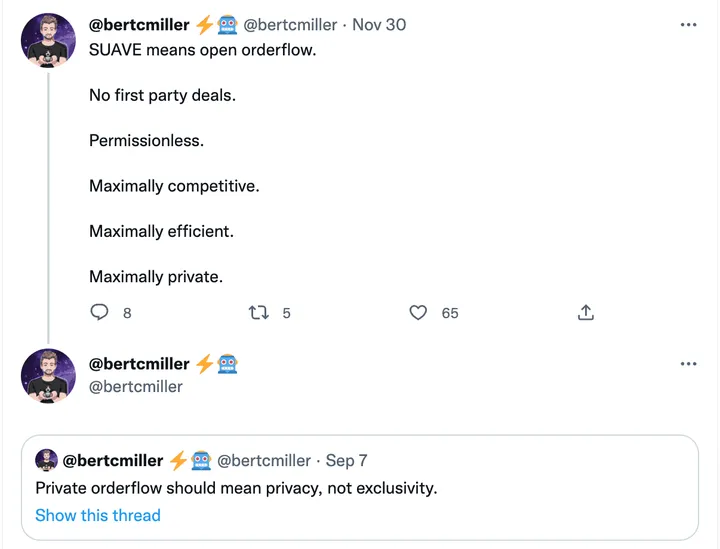Click the small avatar in quoted tweet
720x549 pixels.
point(46,460)
